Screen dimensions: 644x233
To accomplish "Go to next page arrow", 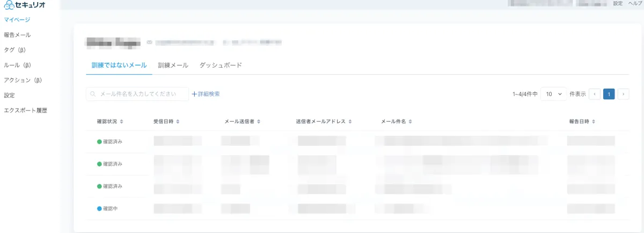I will (624, 94).
